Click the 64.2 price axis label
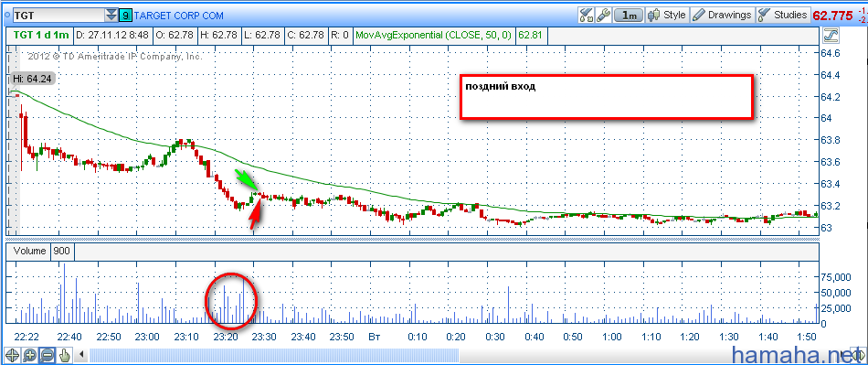Image resolution: width=868 pixels, height=365 pixels. point(831,97)
